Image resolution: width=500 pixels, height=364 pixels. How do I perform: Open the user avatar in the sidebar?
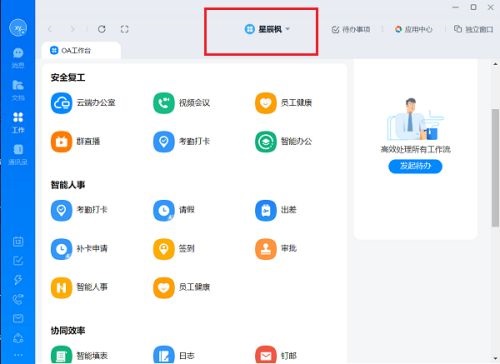18,27
